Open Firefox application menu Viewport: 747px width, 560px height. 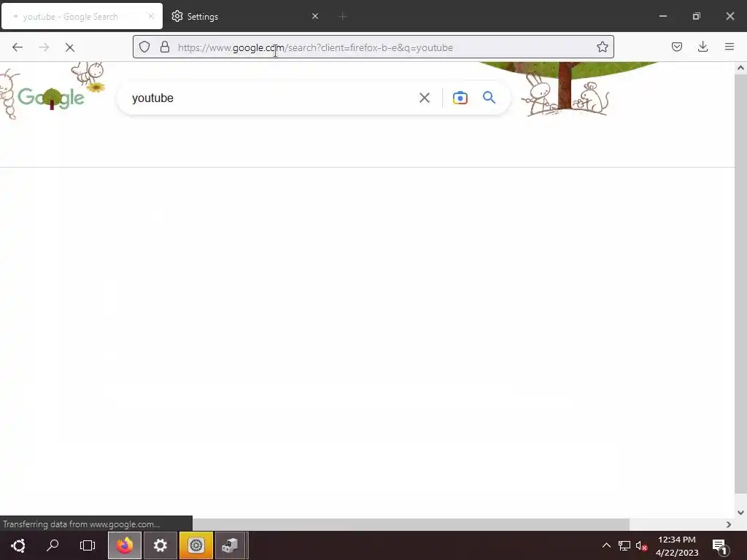point(729,47)
